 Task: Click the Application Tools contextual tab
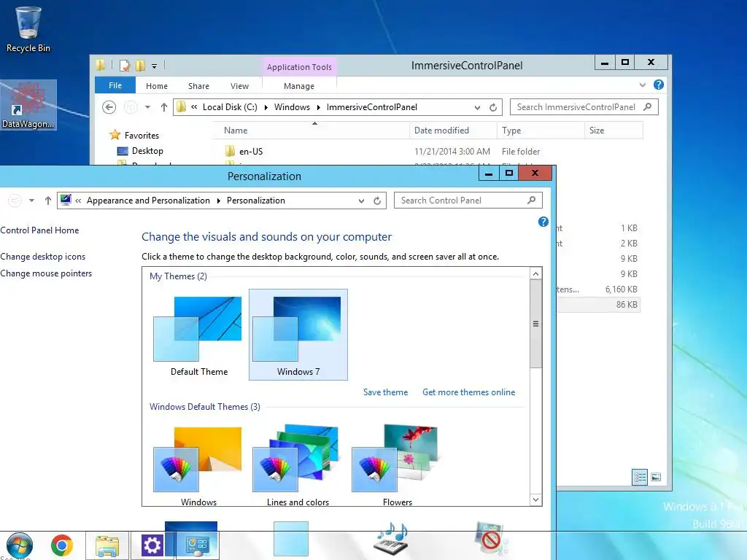tap(299, 67)
